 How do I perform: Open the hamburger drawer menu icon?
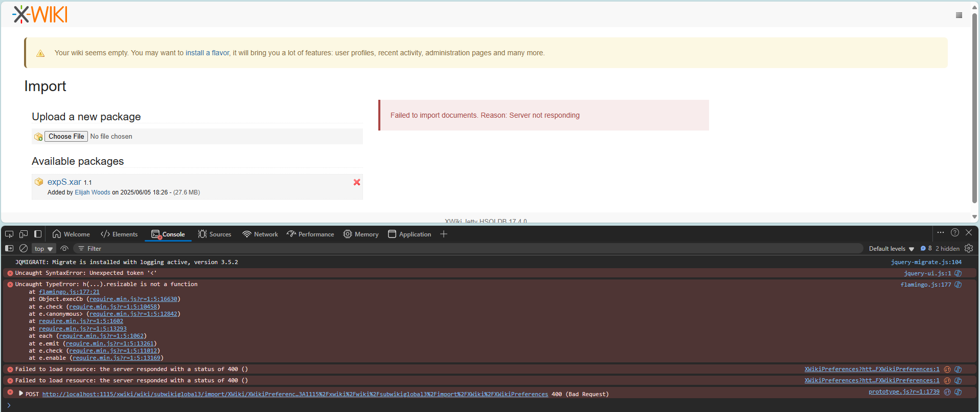[x=959, y=15]
